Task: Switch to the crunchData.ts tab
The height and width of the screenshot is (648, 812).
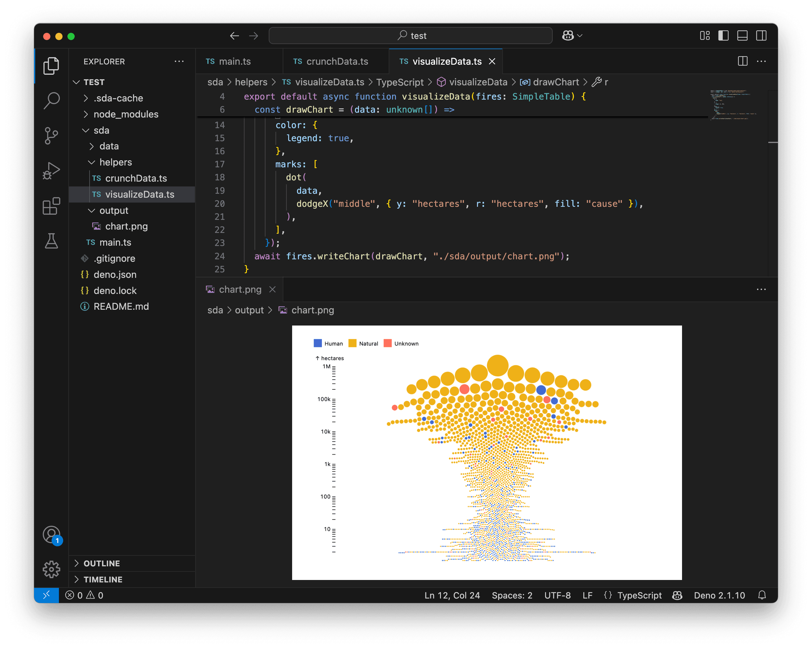Action: [337, 61]
